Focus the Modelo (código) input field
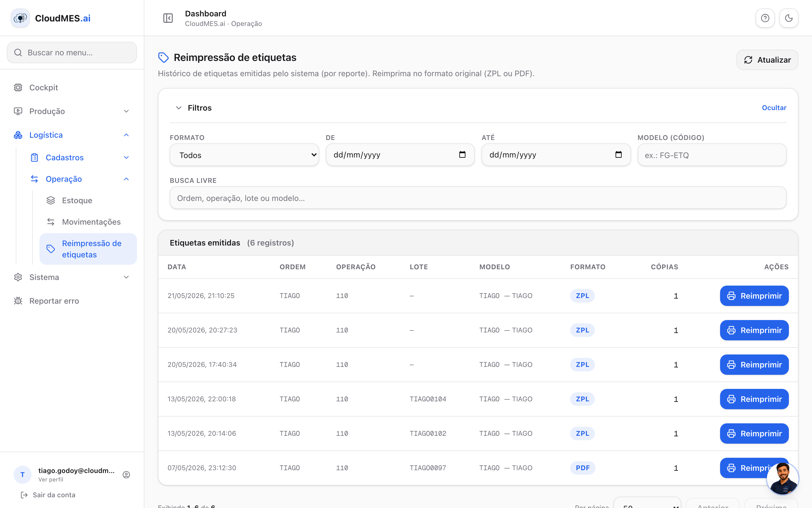The image size is (812, 508). tap(712, 155)
